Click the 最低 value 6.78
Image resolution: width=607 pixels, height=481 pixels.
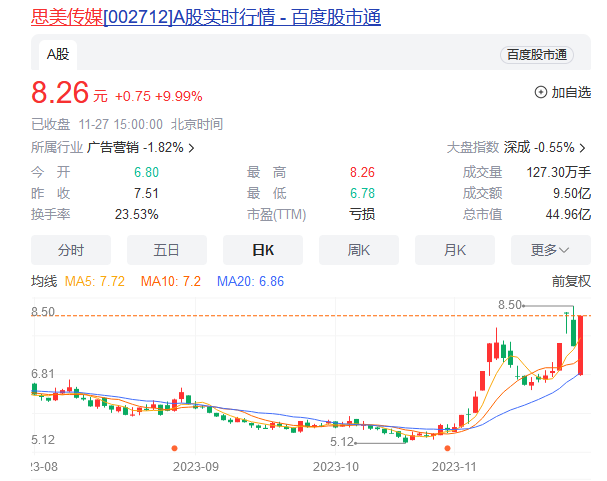tap(362, 193)
